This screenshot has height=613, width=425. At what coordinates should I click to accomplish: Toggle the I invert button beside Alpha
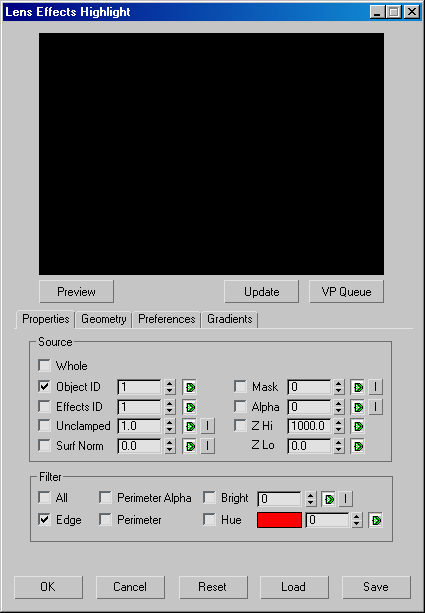(x=375, y=407)
